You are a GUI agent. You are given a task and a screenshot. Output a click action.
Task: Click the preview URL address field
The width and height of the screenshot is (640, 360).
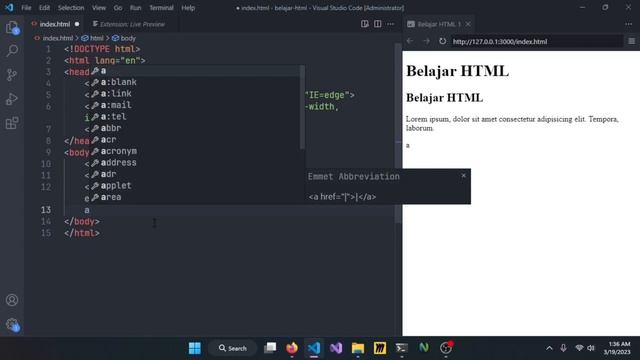(536, 41)
